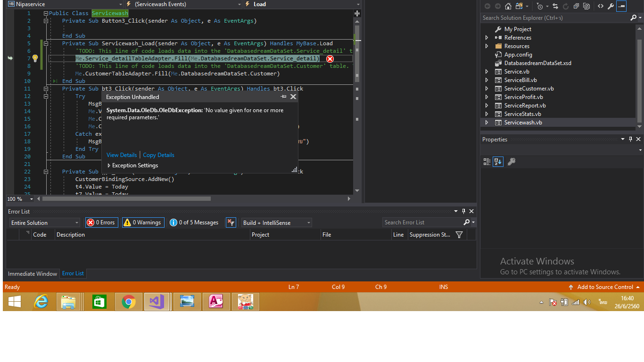Open Microsoft Access from the taskbar
Viewport: 644px width, 362px height.
pyautogui.click(x=215, y=302)
